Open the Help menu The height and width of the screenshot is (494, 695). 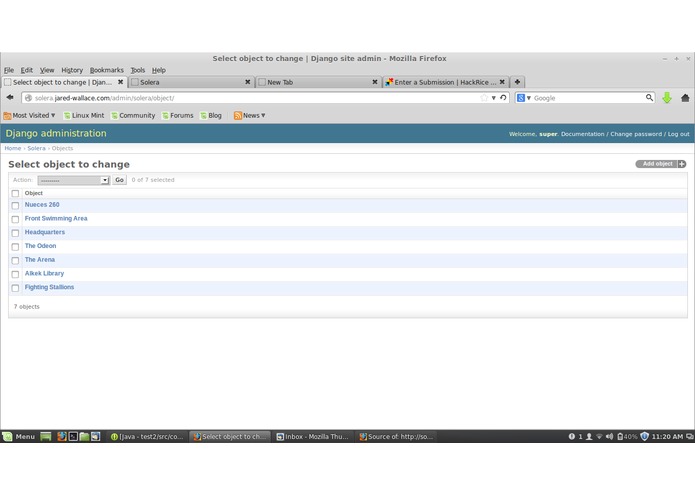(x=159, y=70)
